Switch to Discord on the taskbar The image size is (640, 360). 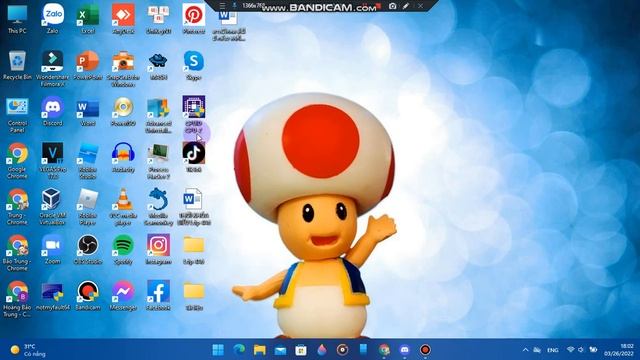click(x=404, y=350)
